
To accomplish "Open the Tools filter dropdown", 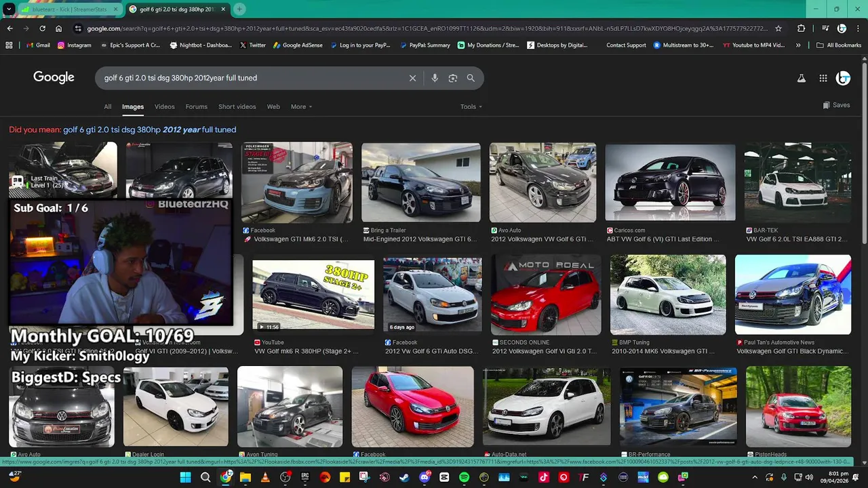I will pyautogui.click(x=471, y=106).
